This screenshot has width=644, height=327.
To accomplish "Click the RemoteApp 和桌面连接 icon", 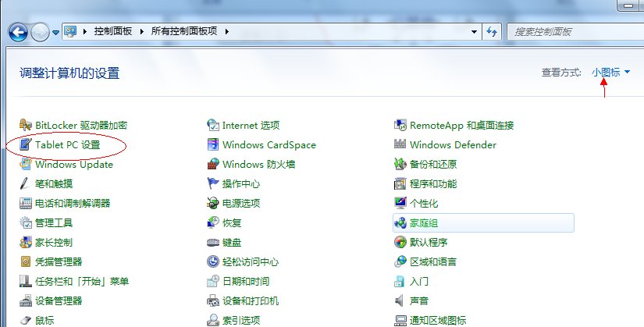I will tap(400, 125).
